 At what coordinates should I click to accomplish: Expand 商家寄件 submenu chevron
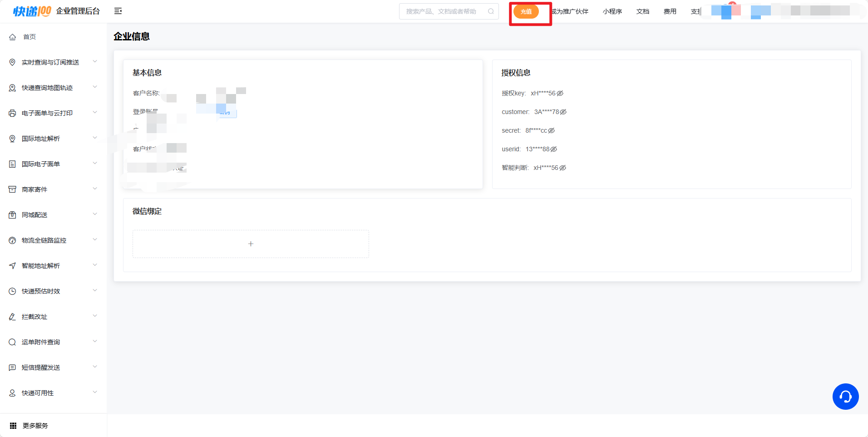pyautogui.click(x=95, y=189)
